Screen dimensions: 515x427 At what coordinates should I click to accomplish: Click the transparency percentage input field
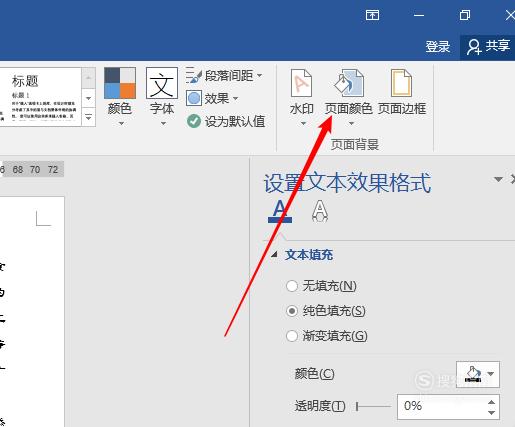[442, 407]
